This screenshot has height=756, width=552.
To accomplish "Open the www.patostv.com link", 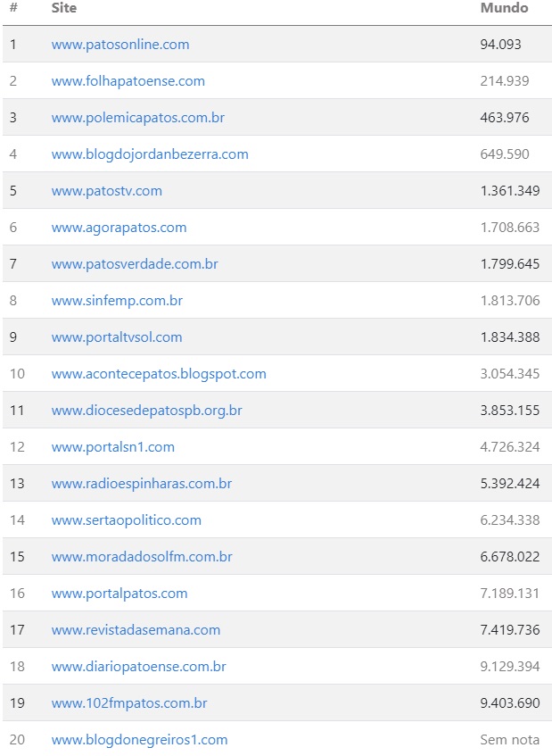I will [107, 190].
